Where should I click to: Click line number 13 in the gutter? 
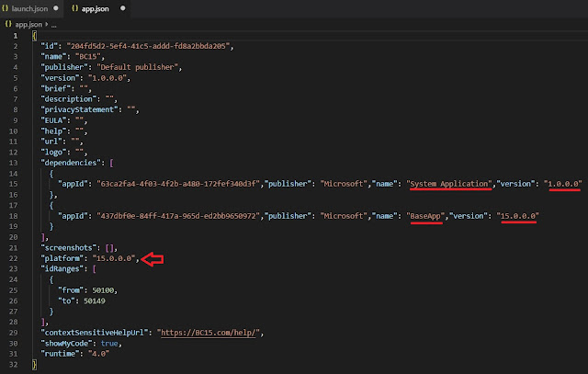(x=14, y=163)
